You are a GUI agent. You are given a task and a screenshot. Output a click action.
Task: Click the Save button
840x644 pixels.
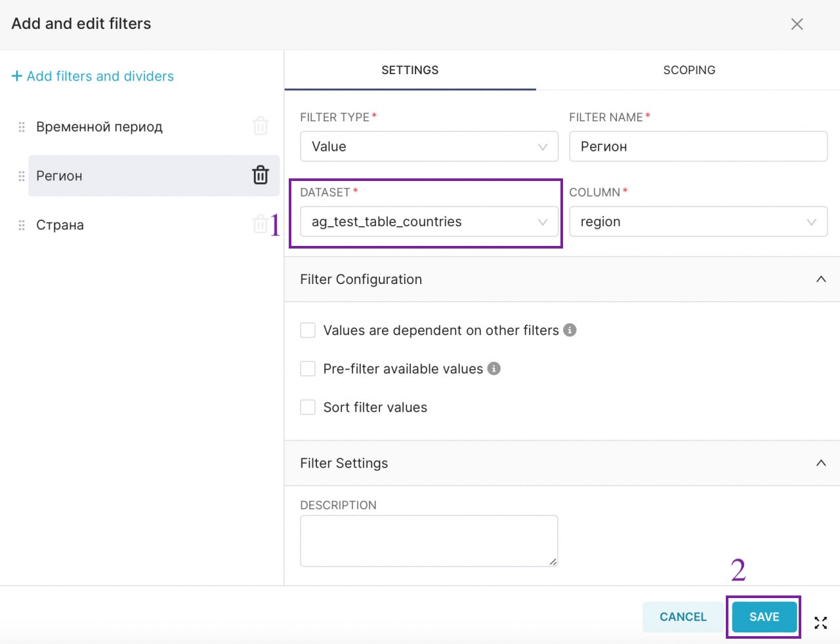point(764,616)
